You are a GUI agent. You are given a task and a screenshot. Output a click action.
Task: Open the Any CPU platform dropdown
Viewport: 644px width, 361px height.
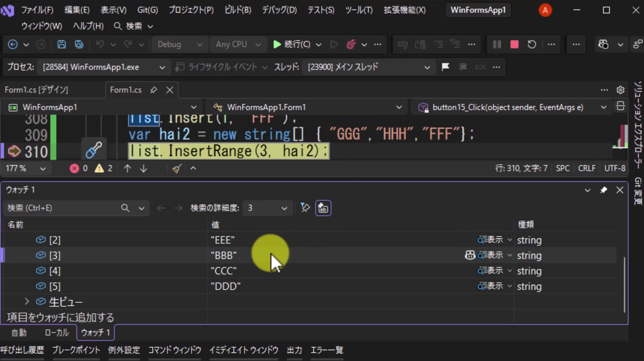[238, 44]
